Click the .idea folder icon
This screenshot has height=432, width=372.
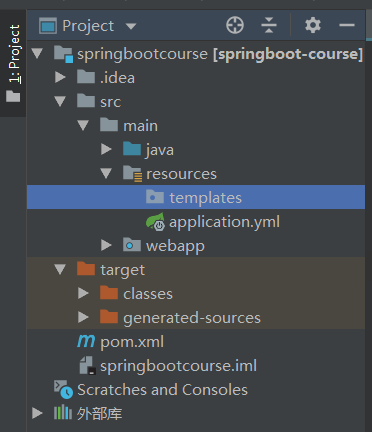point(86,77)
